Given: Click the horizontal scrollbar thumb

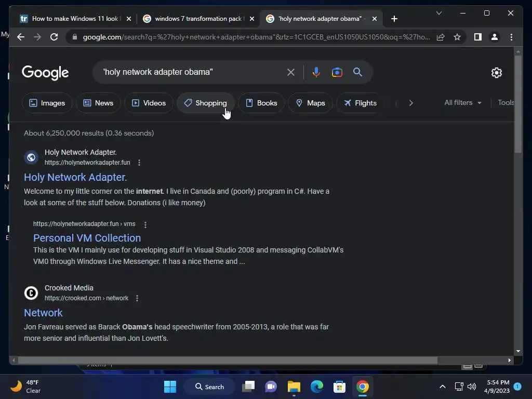Looking at the screenshot, I should (x=228, y=361).
